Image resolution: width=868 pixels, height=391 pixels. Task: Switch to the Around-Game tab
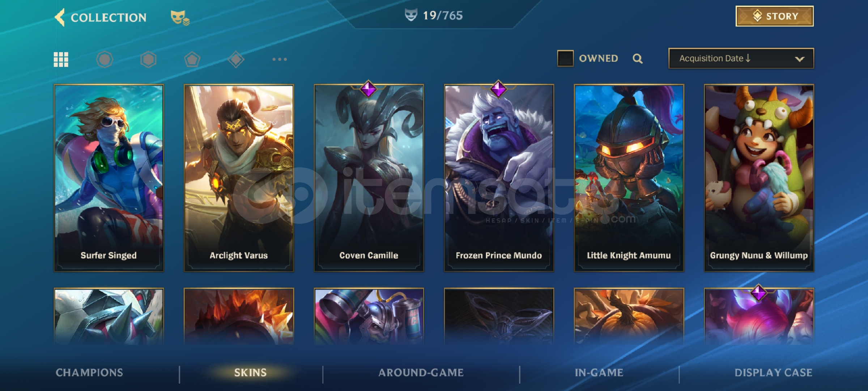[421, 373]
